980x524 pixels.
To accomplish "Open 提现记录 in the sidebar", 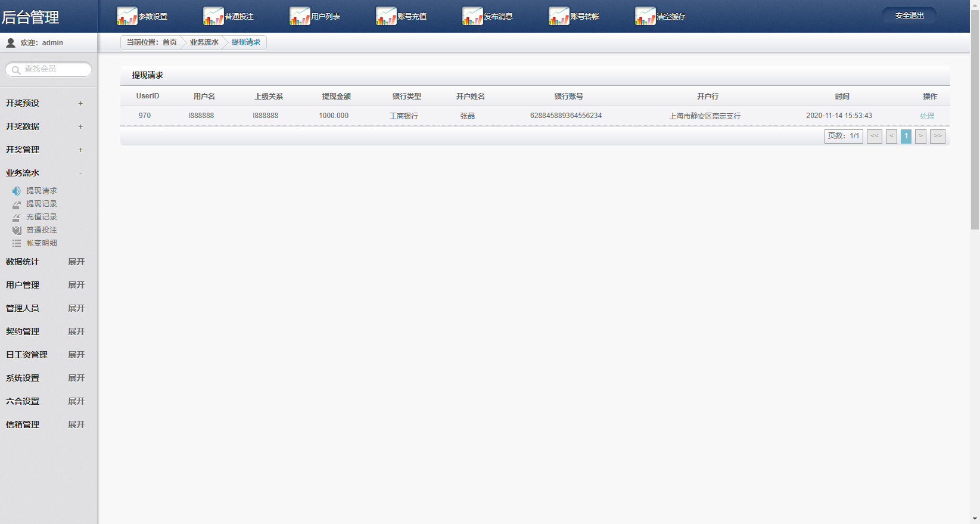I will [x=41, y=204].
